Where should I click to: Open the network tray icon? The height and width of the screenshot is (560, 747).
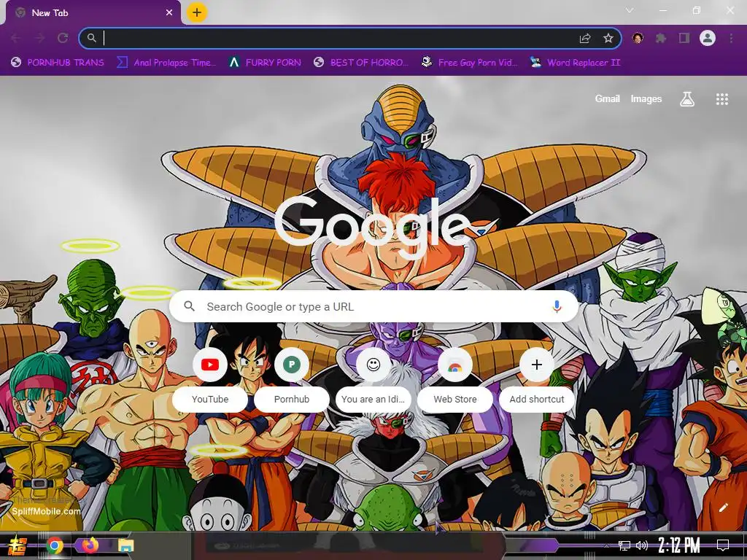coord(624,545)
